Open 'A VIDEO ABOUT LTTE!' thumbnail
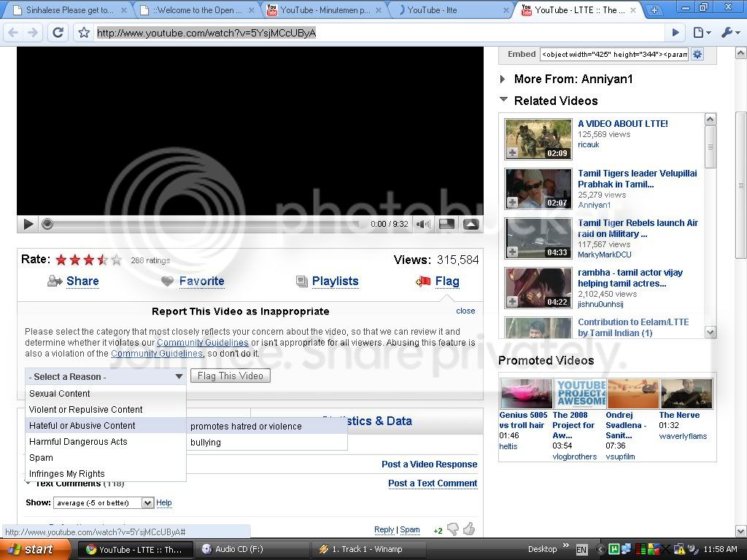Screen dimensions: 747x560 [x=538, y=139]
